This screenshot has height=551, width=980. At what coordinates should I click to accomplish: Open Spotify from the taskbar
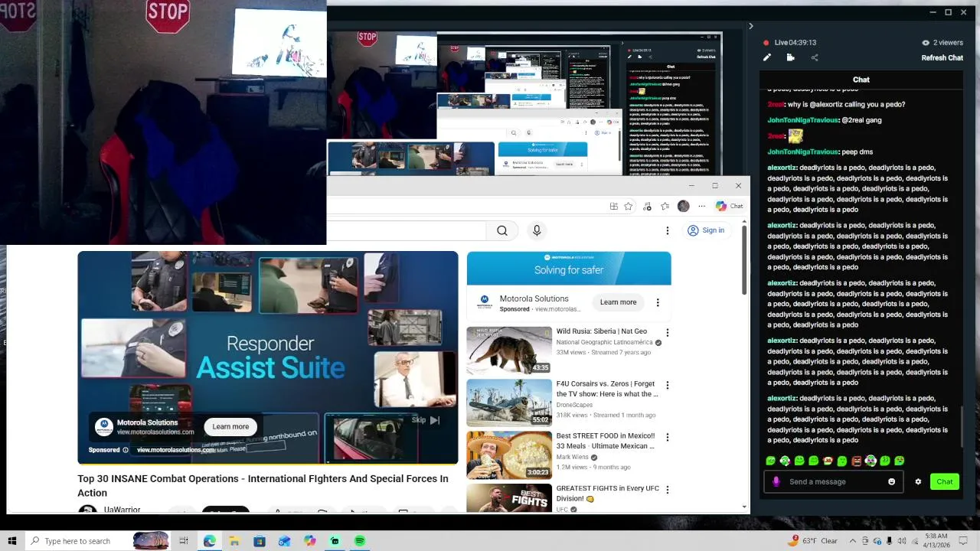click(x=360, y=541)
